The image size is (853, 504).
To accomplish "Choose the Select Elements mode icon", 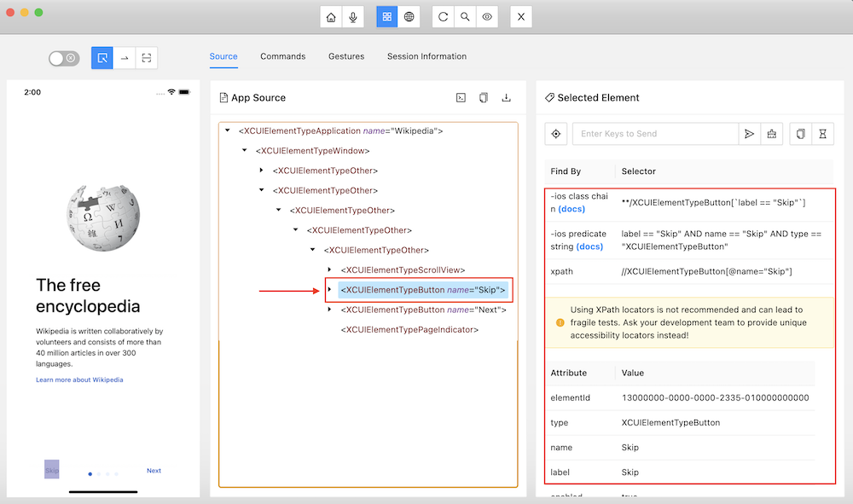I will (x=102, y=58).
